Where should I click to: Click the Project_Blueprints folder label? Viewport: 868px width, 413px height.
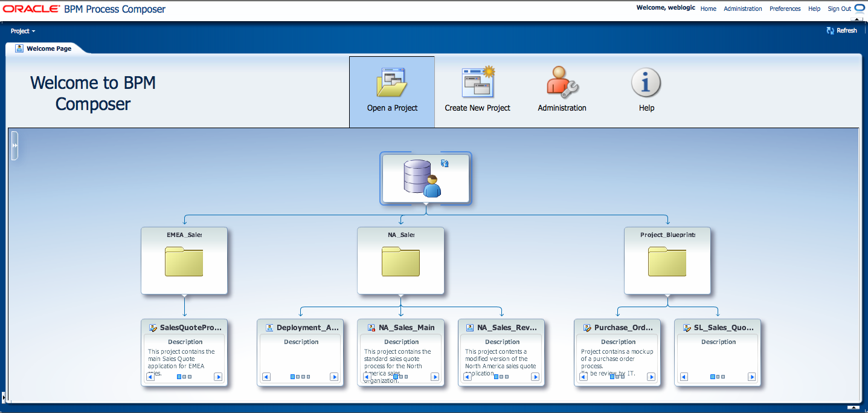point(667,235)
